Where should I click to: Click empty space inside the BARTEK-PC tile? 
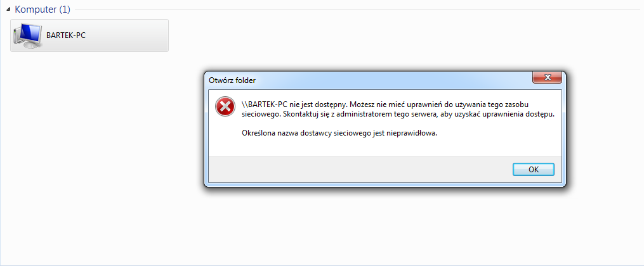pos(128,35)
